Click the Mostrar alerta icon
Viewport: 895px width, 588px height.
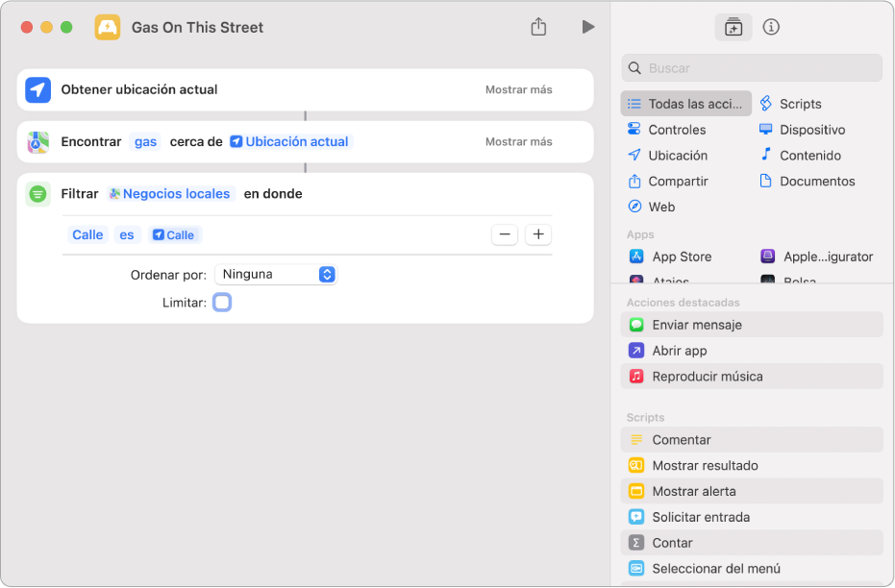635,491
